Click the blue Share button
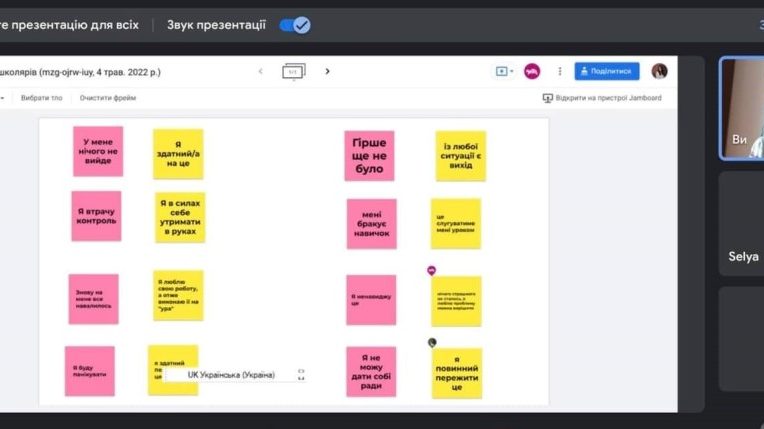Screen dimensions: 764x429 pos(606,71)
